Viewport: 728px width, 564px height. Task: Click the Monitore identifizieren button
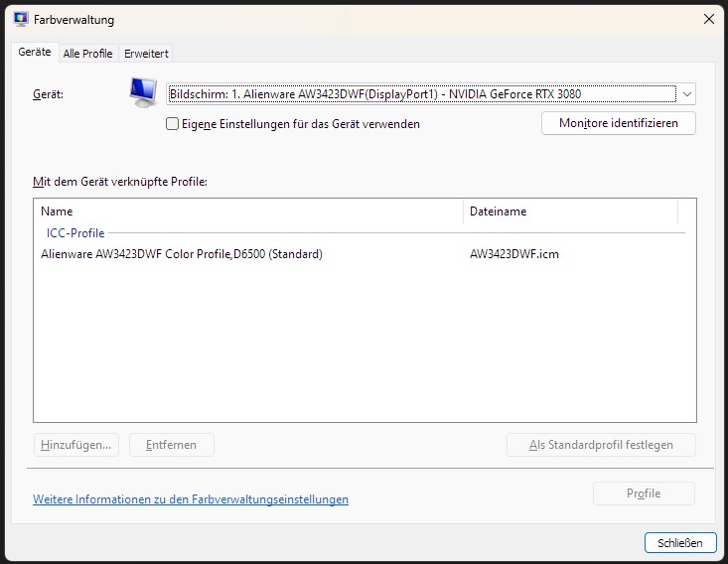[619, 123]
